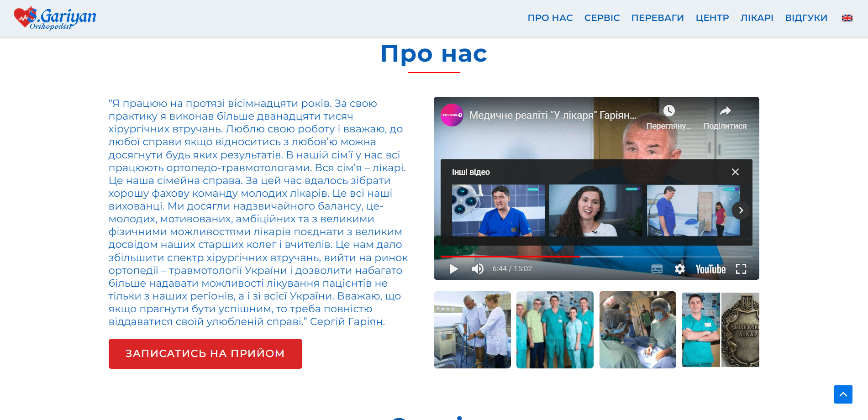This screenshot has height=420, width=868.
Task: Open video settings gear icon
Action: (679, 269)
